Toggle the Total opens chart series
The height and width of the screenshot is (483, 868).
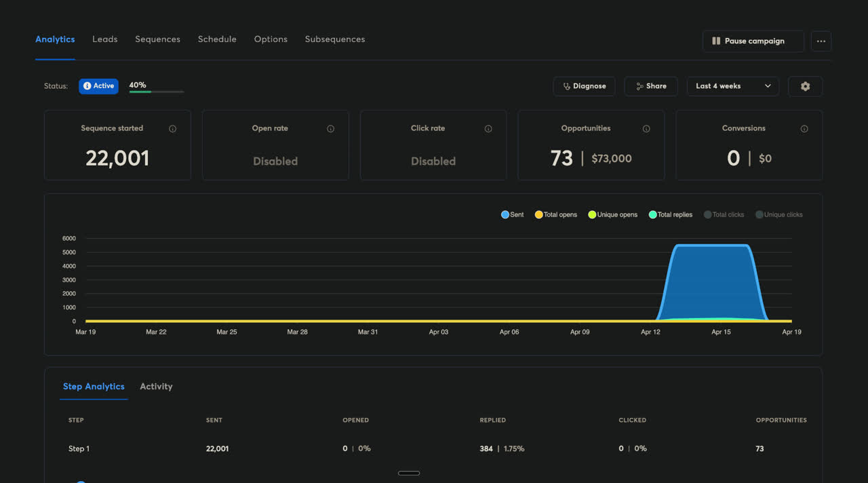(555, 214)
